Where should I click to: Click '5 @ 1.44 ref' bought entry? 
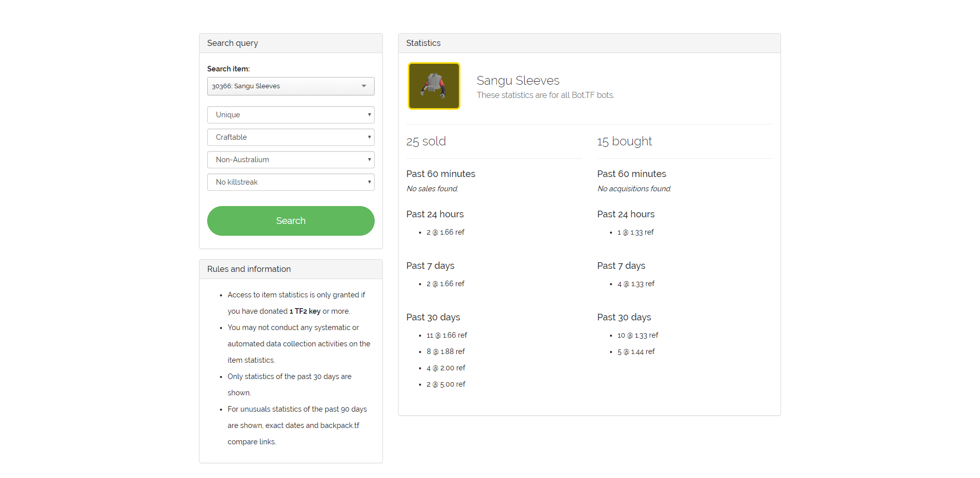tap(636, 351)
